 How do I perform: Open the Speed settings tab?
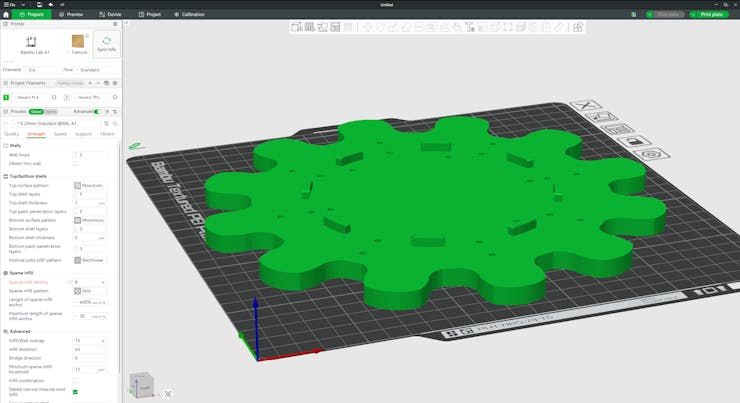[x=60, y=133]
